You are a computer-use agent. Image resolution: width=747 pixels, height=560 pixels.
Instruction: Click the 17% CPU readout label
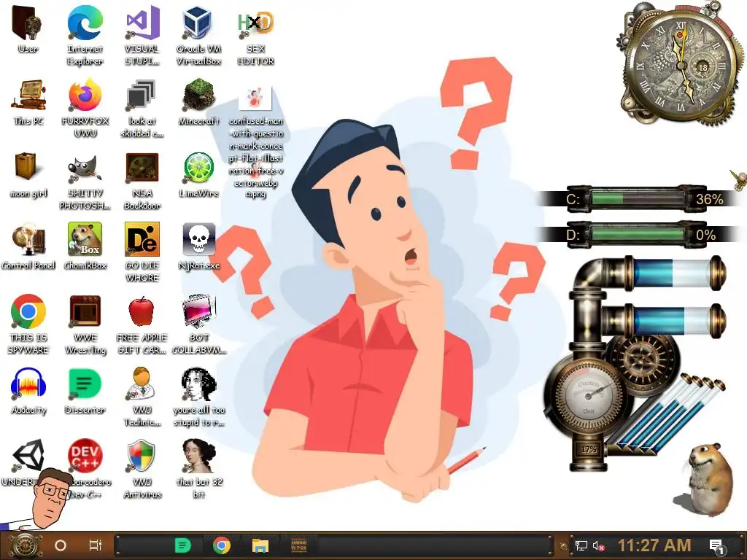[x=589, y=449]
